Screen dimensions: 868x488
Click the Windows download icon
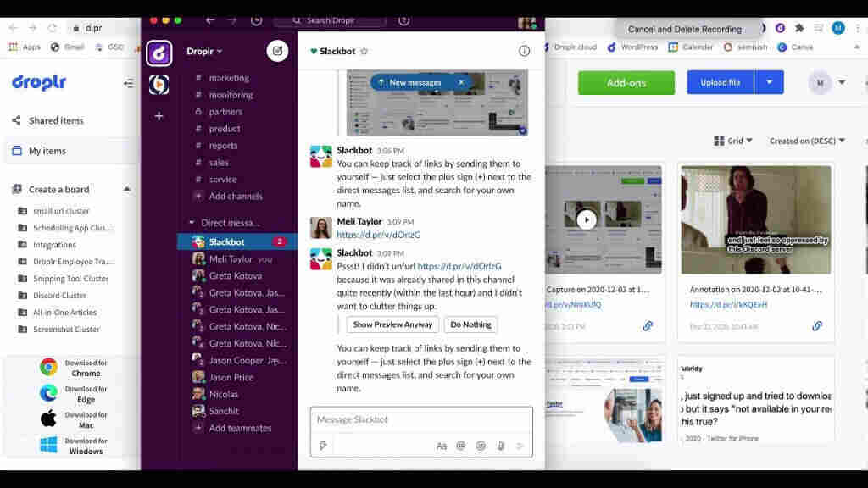[48, 445]
